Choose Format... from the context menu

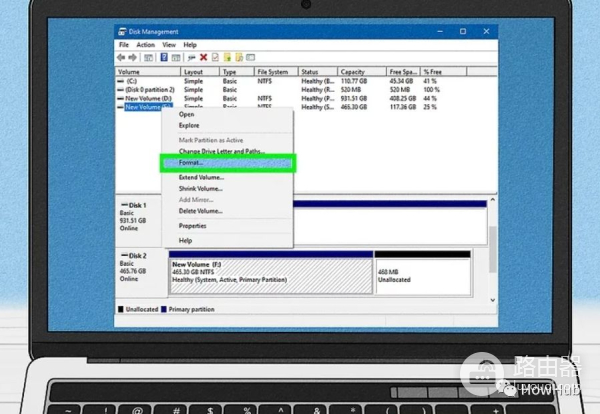click(x=190, y=162)
